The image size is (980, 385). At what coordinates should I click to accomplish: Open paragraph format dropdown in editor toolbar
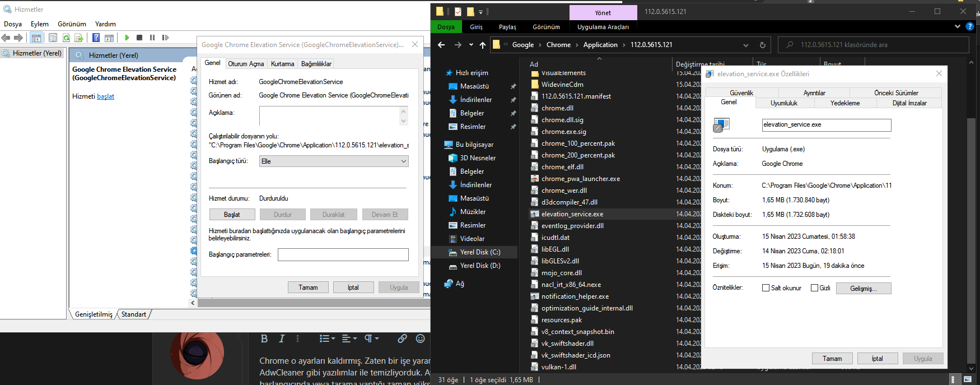(372, 338)
